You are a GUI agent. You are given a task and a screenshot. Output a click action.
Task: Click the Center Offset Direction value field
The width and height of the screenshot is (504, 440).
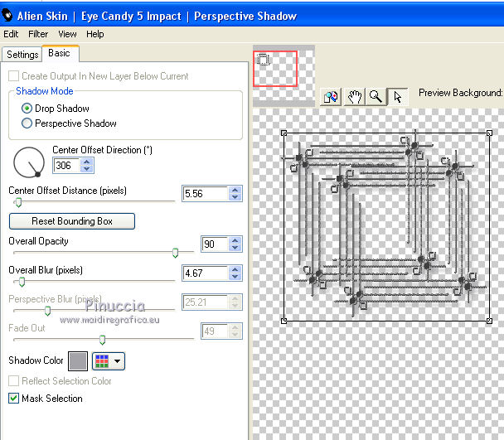coord(66,166)
